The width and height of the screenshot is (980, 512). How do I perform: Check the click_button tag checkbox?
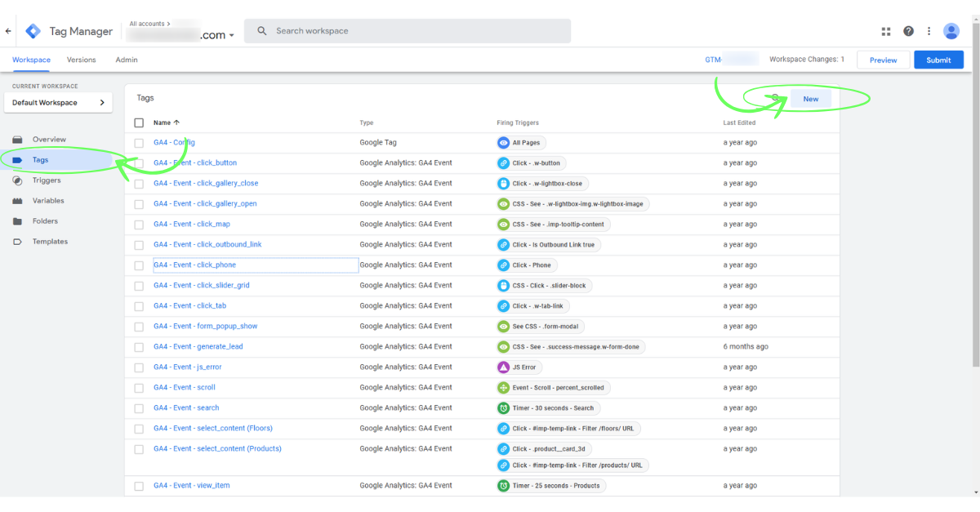(139, 163)
